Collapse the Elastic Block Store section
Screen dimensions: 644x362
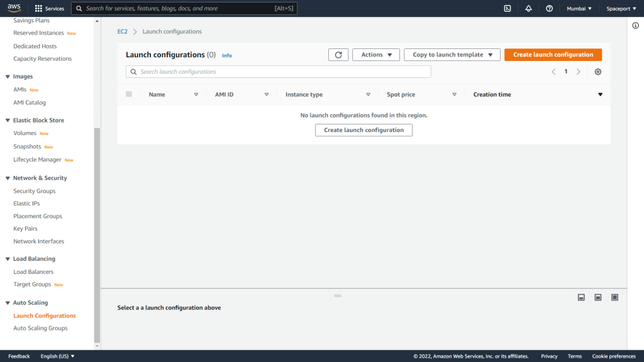pyautogui.click(x=8, y=120)
